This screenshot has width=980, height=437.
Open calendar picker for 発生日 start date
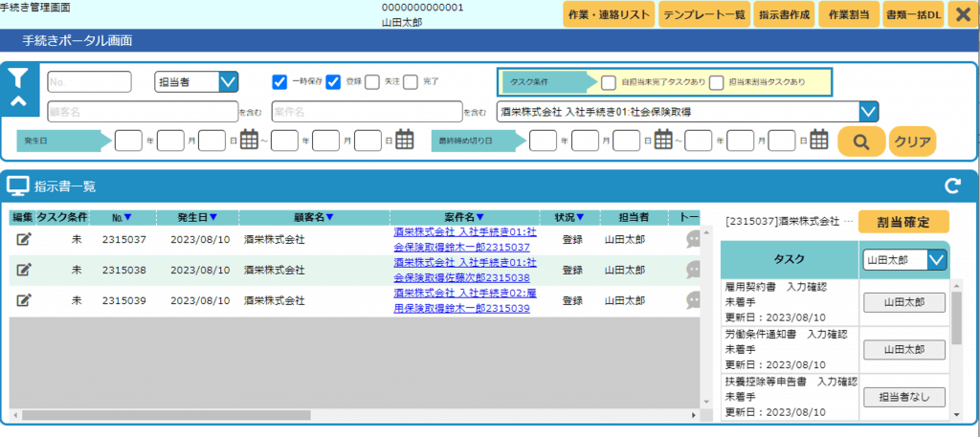click(250, 141)
